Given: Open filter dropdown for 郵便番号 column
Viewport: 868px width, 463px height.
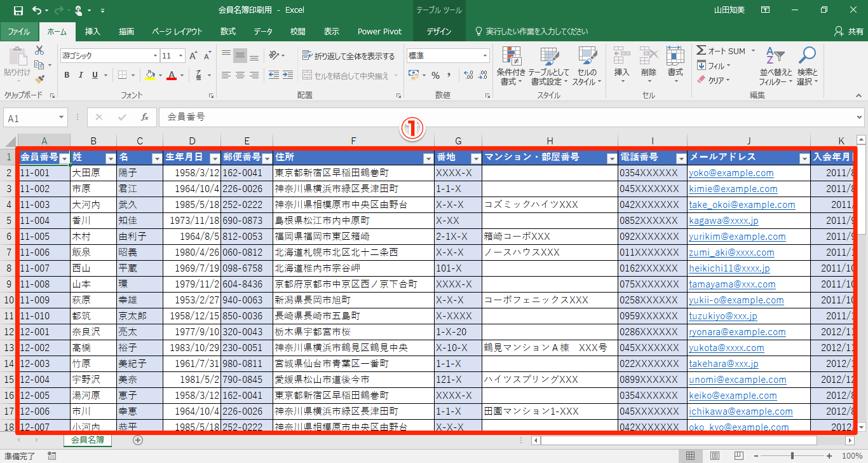Looking at the screenshot, I should point(267,158).
